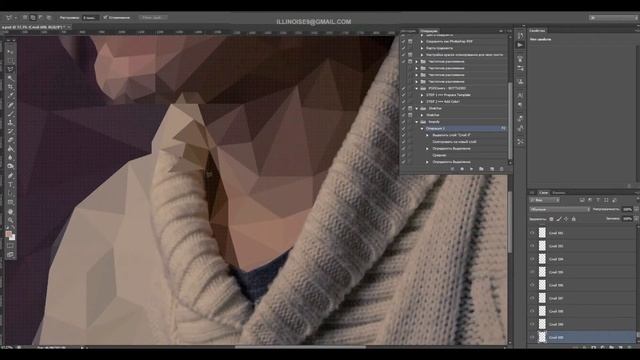Click the Растушевка (feather) value field
Image resolution: width=640 pixels, height=360 pixels.
click(x=90, y=18)
